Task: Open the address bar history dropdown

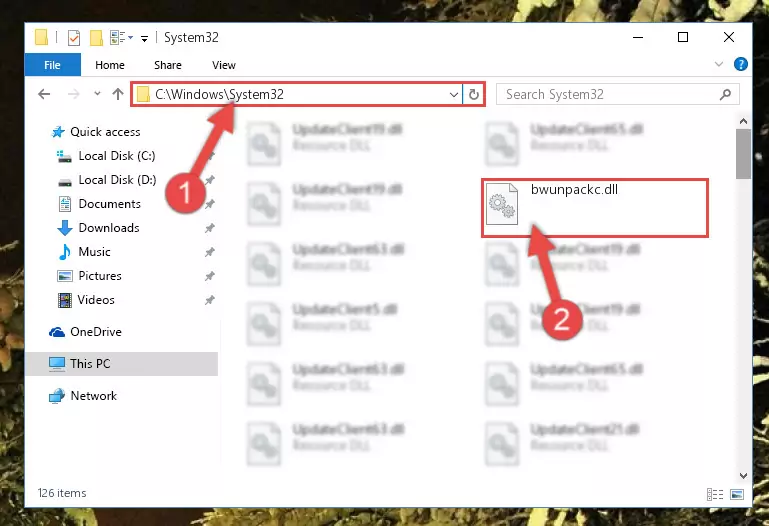Action: [454, 95]
